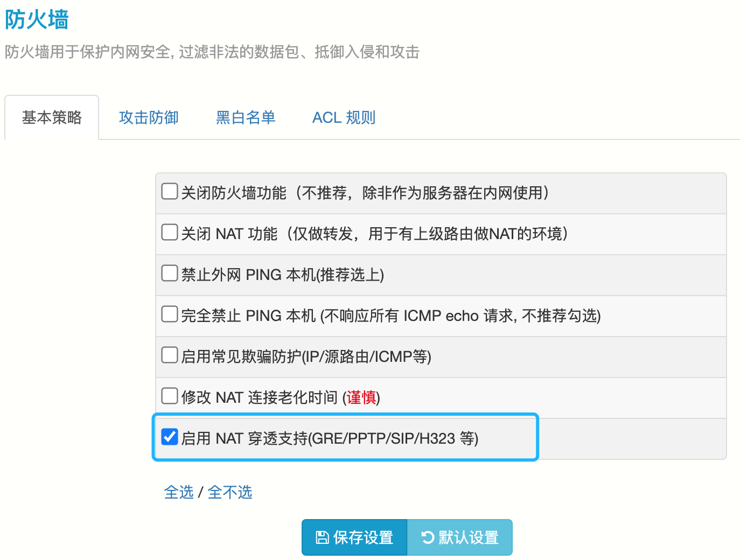Click the floppy disk icon beside 保存设置
Screen dimensions: 740x560
click(x=322, y=537)
